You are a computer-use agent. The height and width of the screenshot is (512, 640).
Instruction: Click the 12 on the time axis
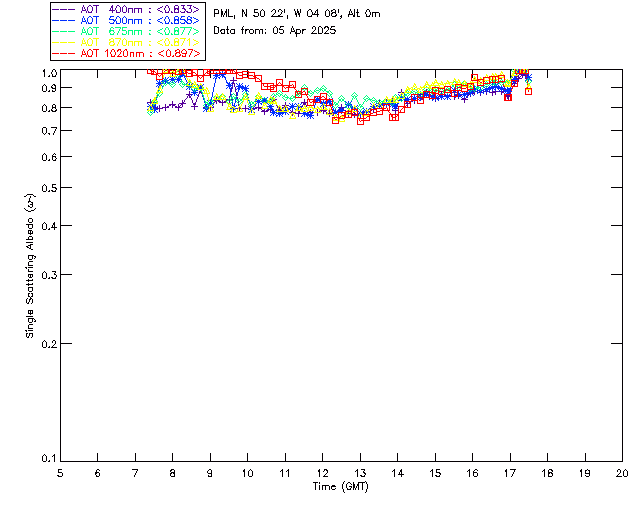coord(322,473)
